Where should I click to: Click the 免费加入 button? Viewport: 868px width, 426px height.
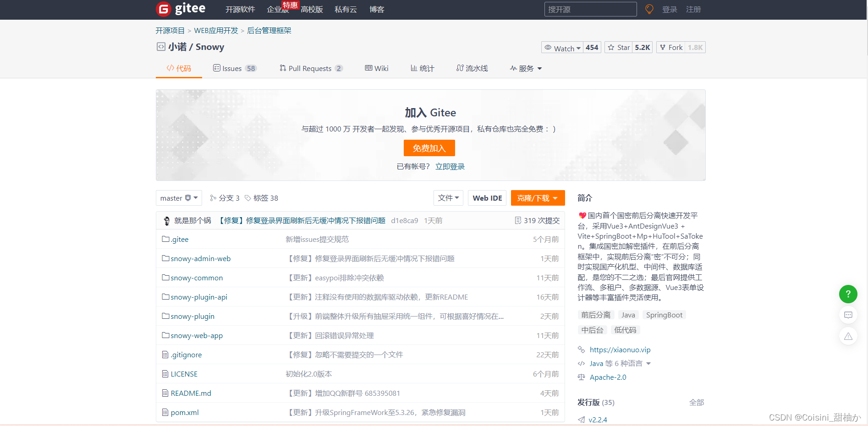tap(429, 148)
